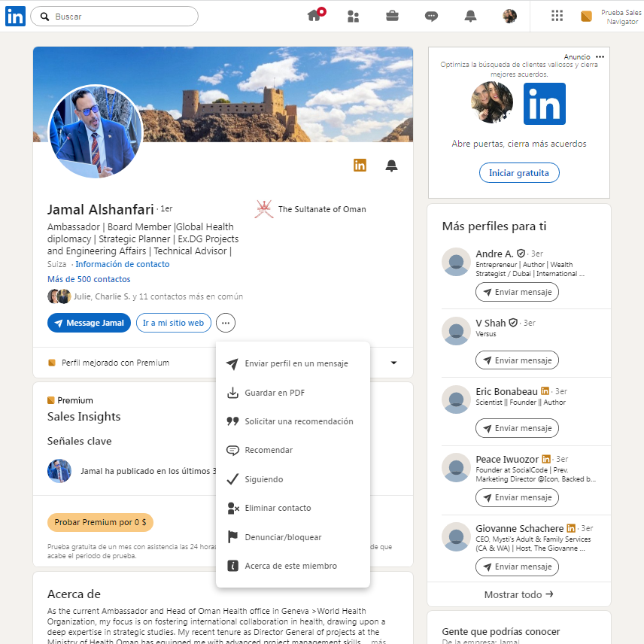Expand Perfil mejorado con Premium section
Viewport: 644px width, 644px height.
click(x=394, y=363)
